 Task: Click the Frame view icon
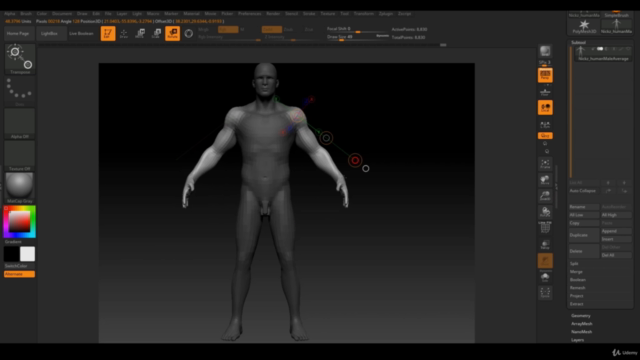(545, 164)
